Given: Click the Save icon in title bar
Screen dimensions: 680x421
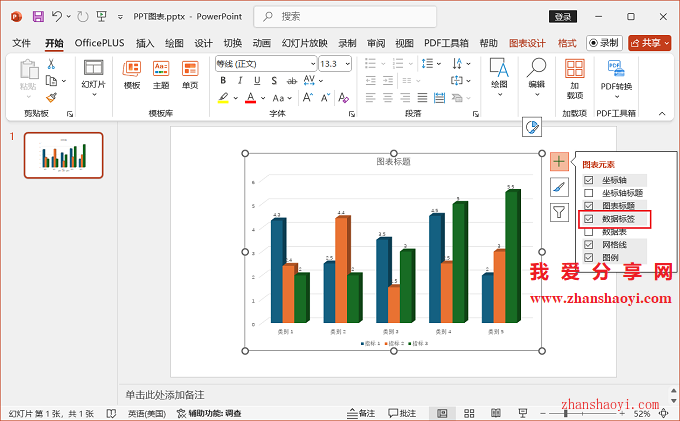Looking at the screenshot, I should tap(38, 16).
